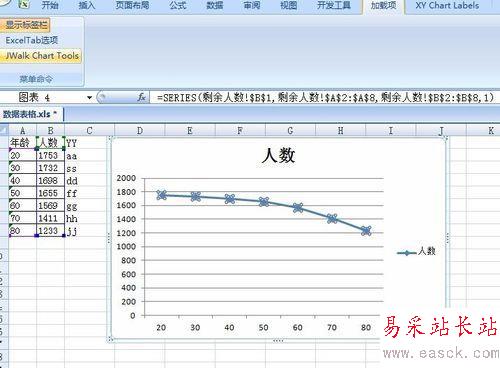Select column H header
This screenshot has height=368, width=500.
[x=341, y=130]
